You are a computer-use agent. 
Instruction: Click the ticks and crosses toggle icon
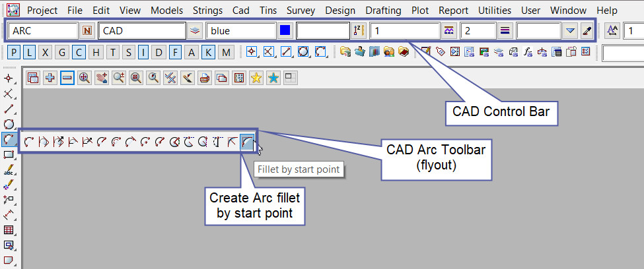click(170, 78)
